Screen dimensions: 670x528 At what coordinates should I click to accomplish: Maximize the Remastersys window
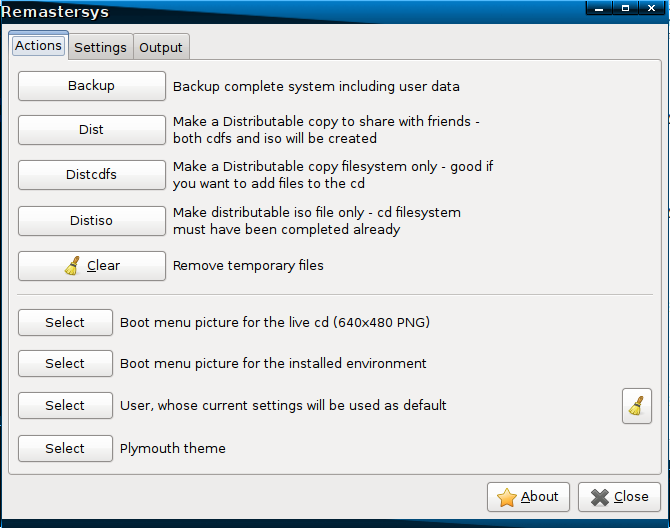pyautogui.click(x=625, y=9)
